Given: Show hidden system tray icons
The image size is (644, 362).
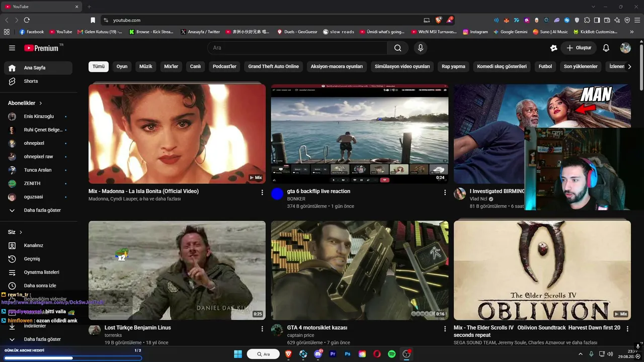Looking at the screenshot, I should coord(580,354).
